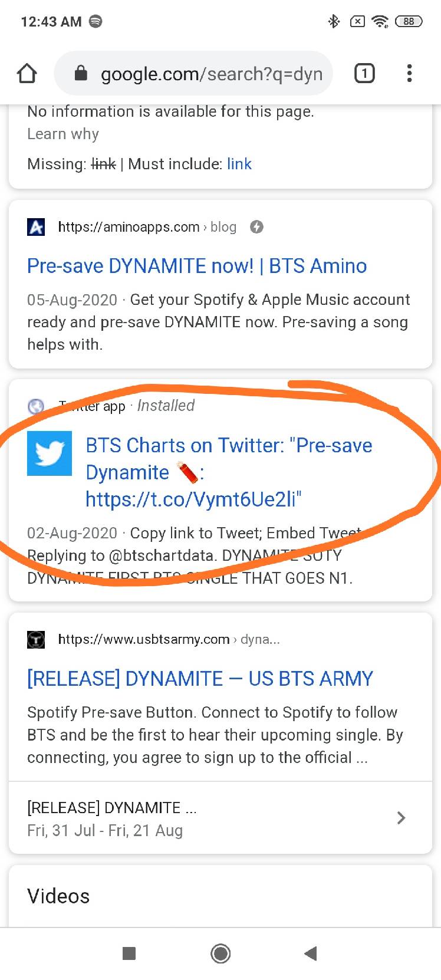Open the tab switcher button
This screenshot has height=980, width=441.
click(364, 74)
